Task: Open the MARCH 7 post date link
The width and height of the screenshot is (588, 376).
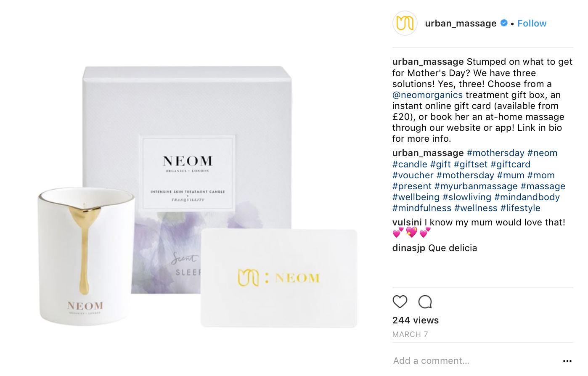Action: (x=410, y=334)
